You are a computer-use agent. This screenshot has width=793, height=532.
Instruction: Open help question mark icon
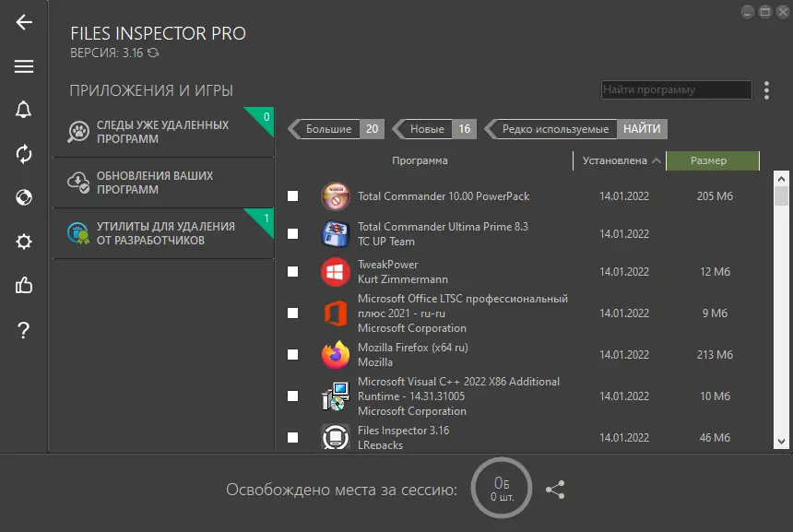click(x=24, y=331)
